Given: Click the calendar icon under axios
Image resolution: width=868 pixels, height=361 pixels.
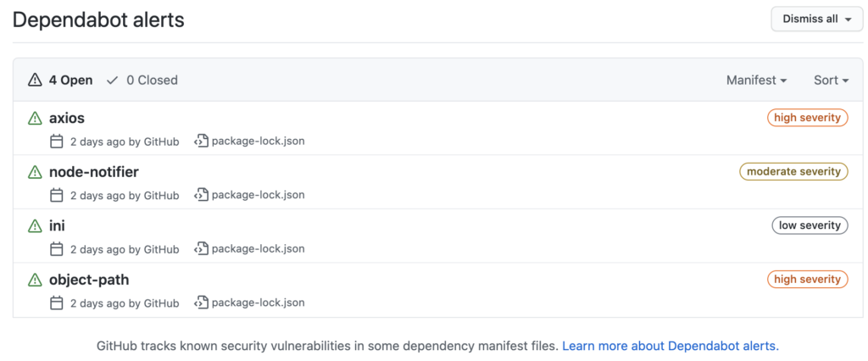Looking at the screenshot, I should point(57,142).
